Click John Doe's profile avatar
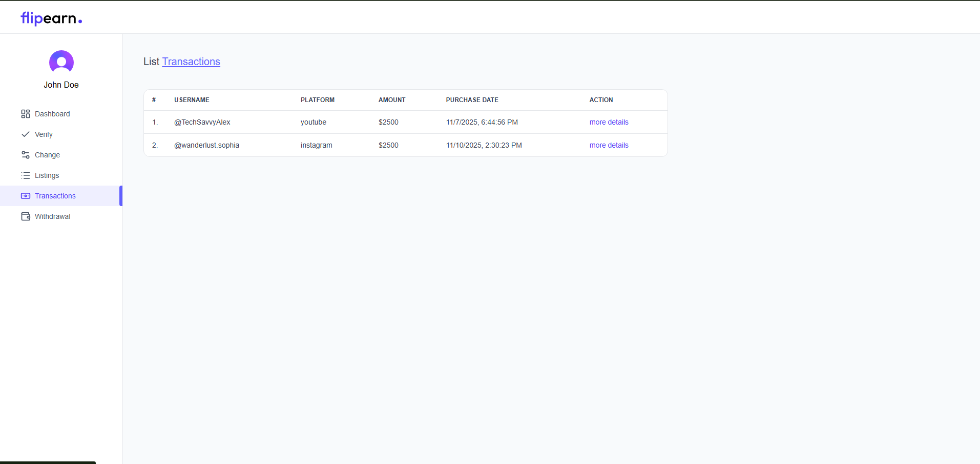Image resolution: width=980 pixels, height=464 pixels. (61, 62)
